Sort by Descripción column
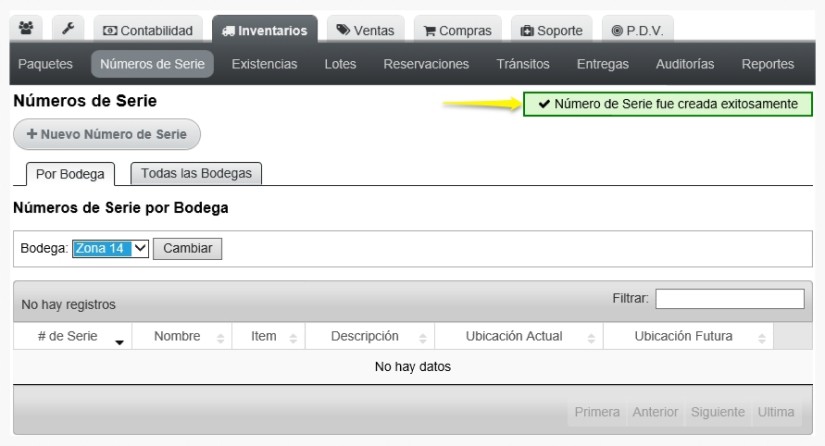 coord(370,336)
